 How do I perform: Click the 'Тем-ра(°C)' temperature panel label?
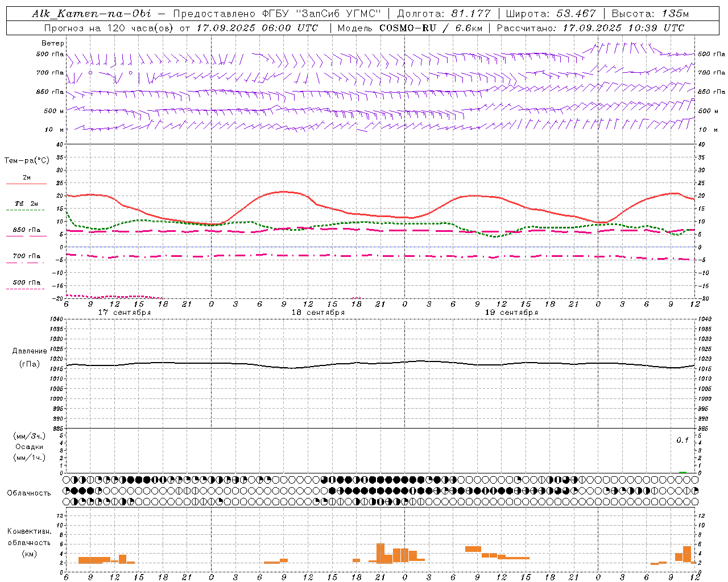click(x=27, y=161)
